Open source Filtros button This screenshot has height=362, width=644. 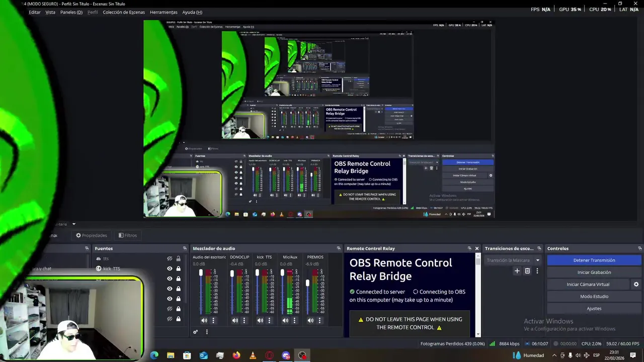(128, 235)
